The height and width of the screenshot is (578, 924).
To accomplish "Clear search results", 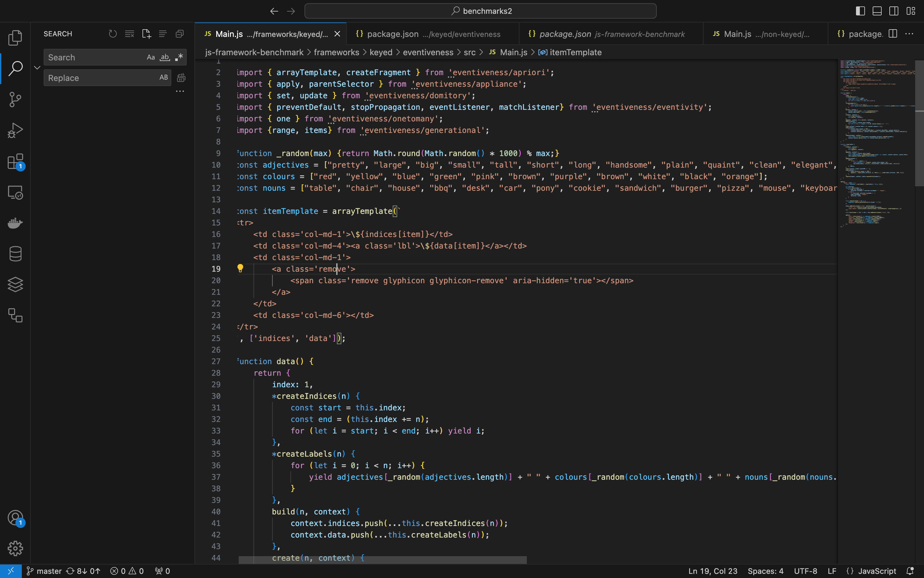I will coord(129,34).
